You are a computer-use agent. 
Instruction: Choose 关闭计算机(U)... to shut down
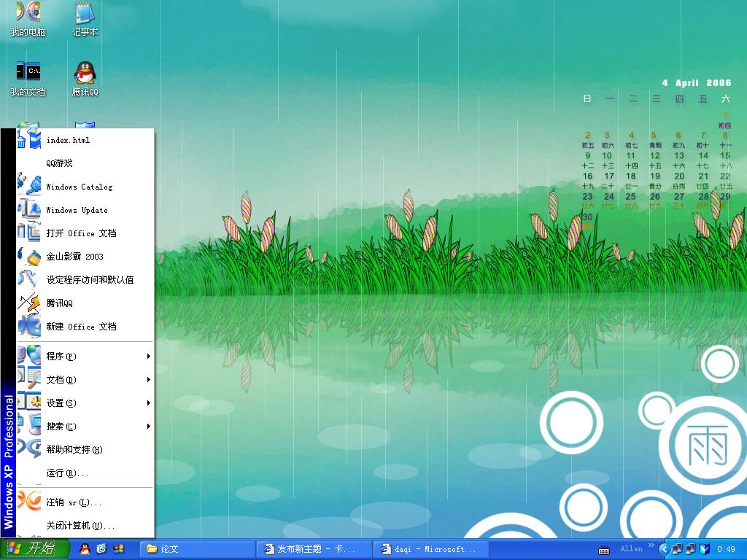tap(85, 526)
